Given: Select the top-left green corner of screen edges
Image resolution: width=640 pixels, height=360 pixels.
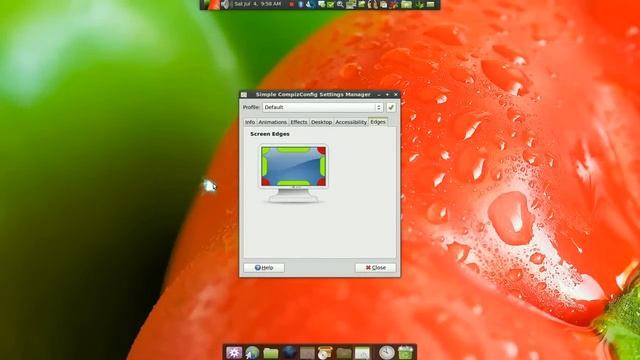Looking at the screenshot, I should [x=265, y=151].
